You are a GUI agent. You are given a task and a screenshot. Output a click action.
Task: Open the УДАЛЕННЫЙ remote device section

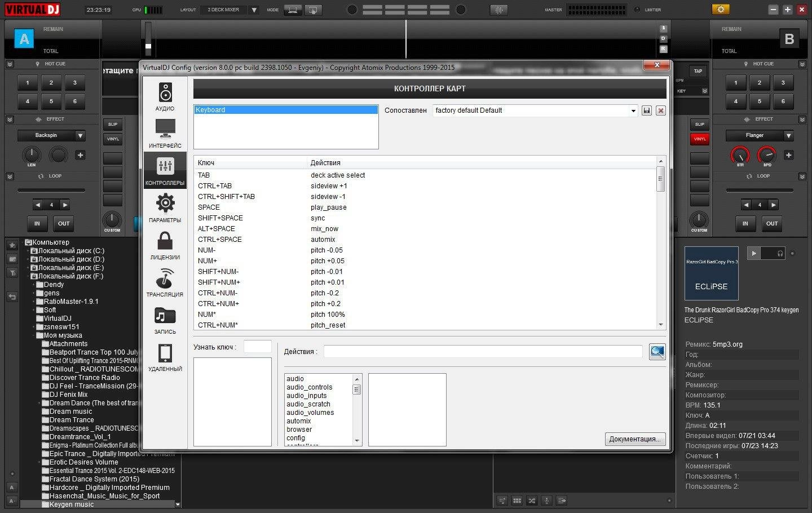point(165,356)
